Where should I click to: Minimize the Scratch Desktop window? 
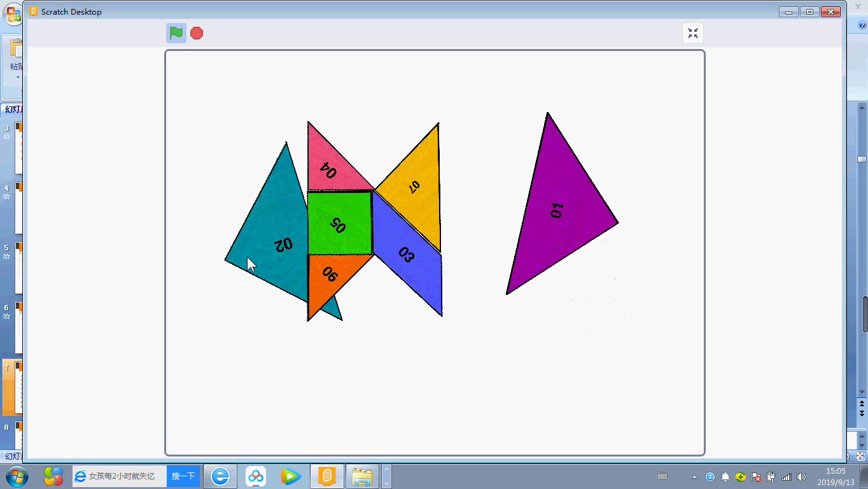(x=788, y=11)
